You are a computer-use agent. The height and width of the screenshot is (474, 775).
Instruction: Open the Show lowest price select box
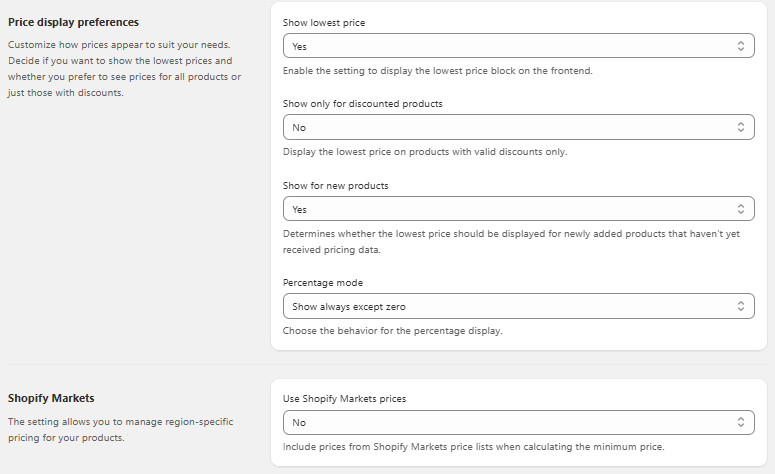tap(518, 46)
